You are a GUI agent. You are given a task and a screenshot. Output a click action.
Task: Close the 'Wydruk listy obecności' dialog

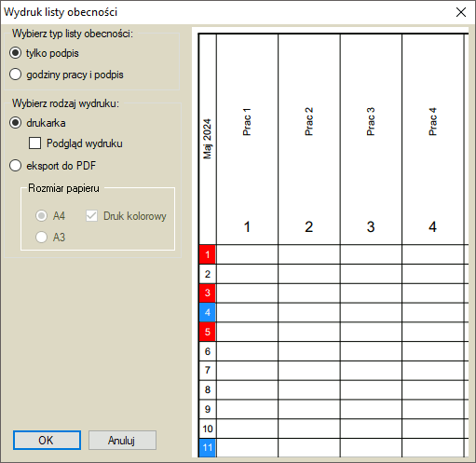point(461,12)
